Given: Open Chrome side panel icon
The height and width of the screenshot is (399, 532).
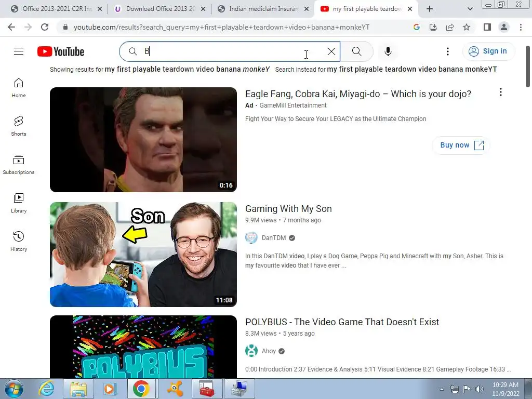Looking at the screenshot, I should point(487,27).
